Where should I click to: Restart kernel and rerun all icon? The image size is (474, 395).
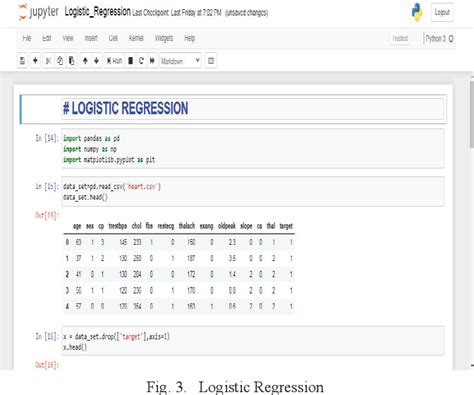coord(152,61)
